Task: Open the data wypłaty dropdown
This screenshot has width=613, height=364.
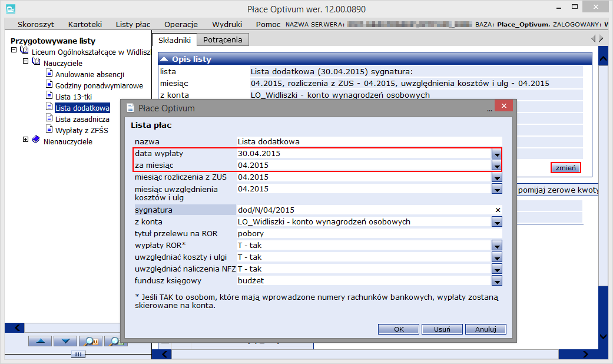Action: pyautogui.click(x=496, y=154)
